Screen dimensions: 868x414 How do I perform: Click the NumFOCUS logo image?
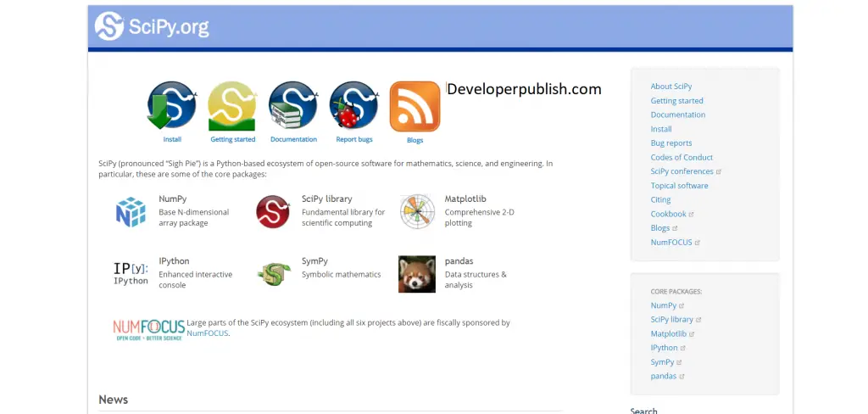(x=149, y=329)
